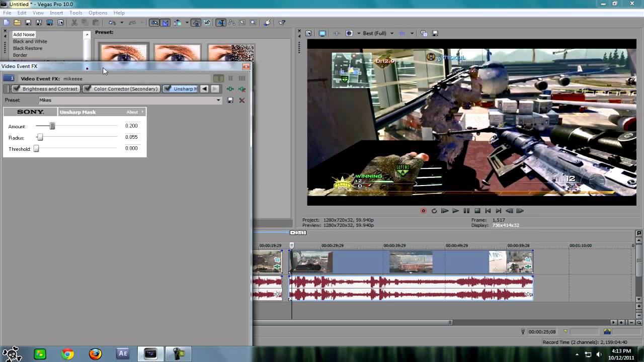Select Black Restore in the FX list

point(27,48)
